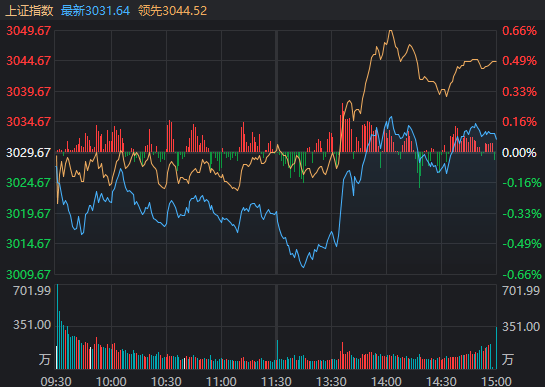Click the 09:30 time axis marker

pyautogui.click(x=56, y=381)
